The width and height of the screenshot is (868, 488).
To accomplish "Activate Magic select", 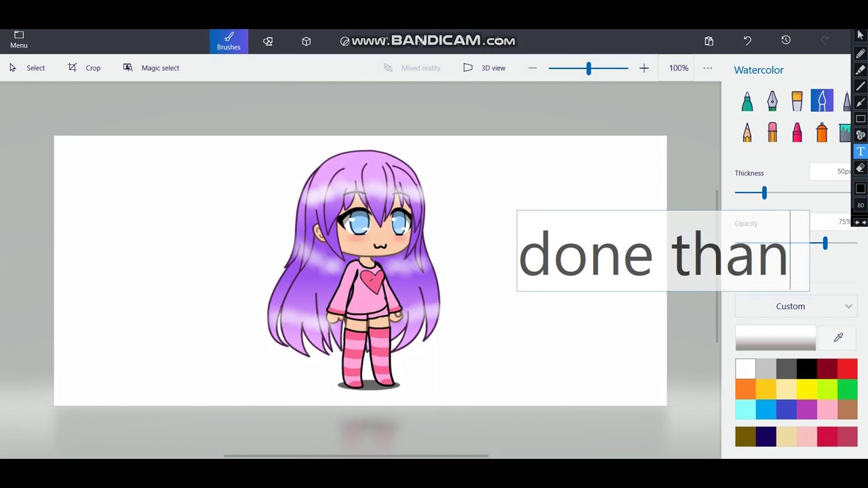I will point(151,68).
